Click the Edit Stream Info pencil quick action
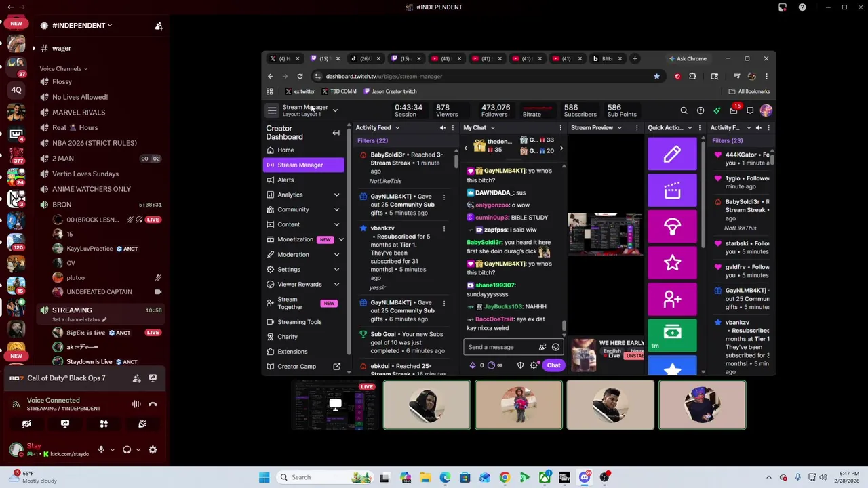The width and height of the screenshot is (868, 488). (672, 154)
